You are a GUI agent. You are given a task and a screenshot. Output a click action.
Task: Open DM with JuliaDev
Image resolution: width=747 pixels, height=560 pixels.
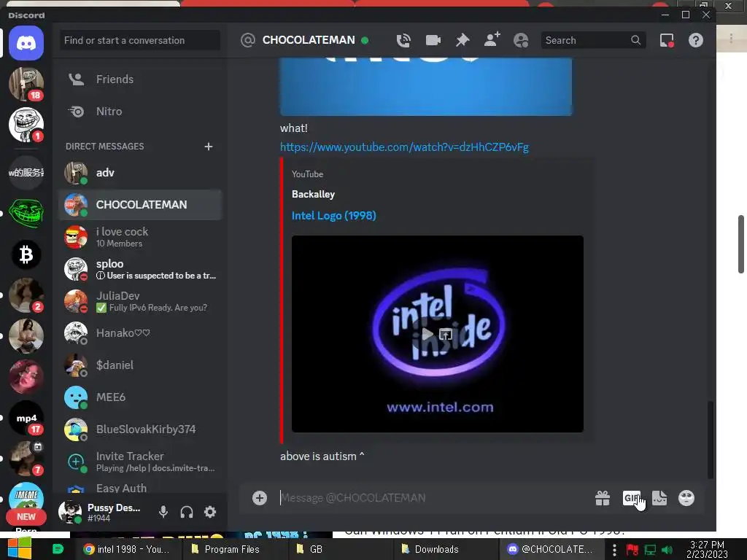[140, 301]
